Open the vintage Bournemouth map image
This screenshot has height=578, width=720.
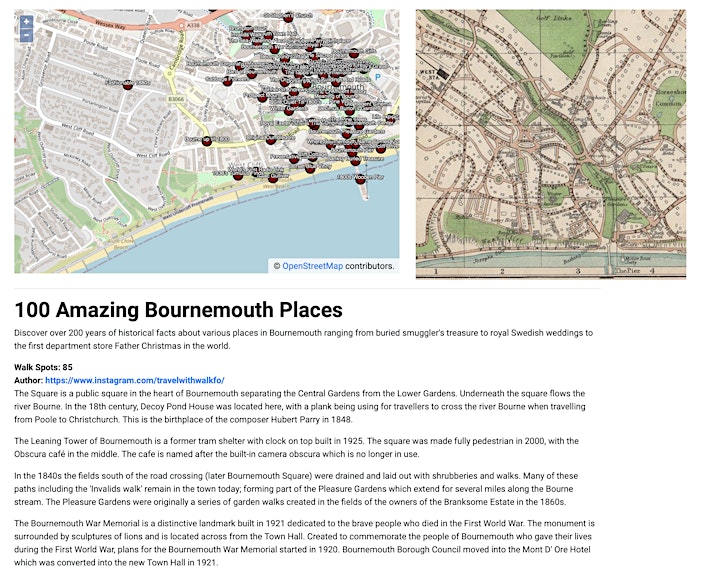click(x=551, y=144)
